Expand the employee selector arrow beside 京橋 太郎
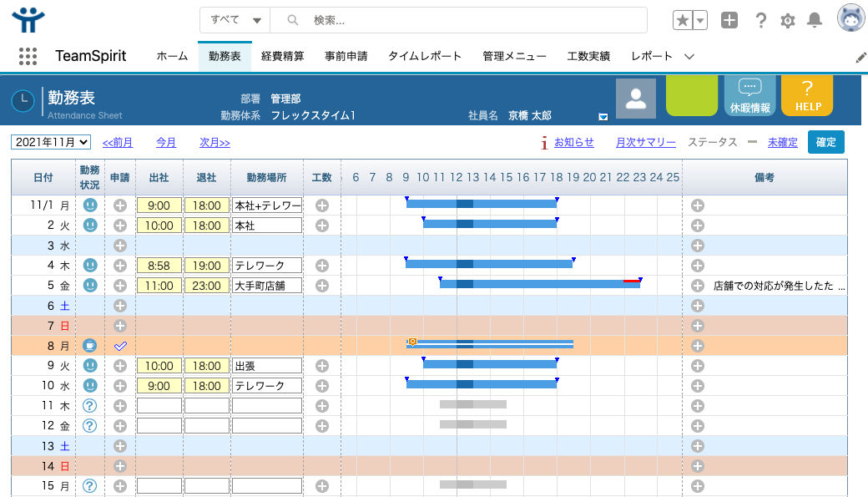 coord(603,117)
